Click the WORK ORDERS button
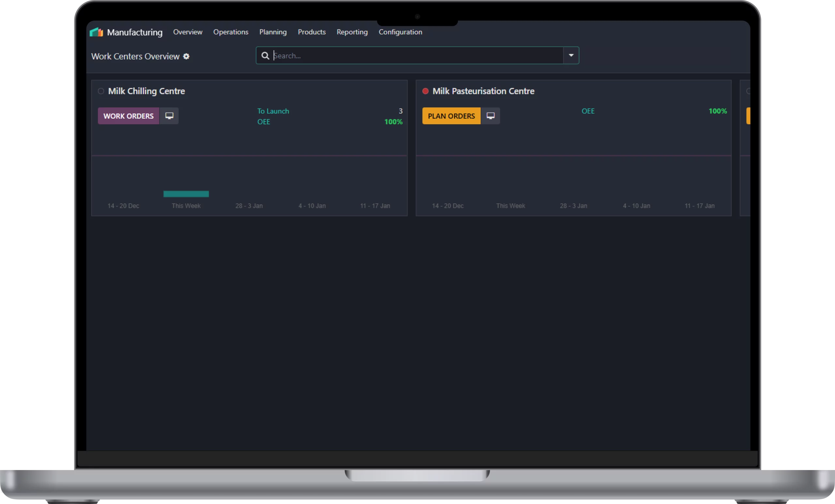Image resolution: width=835 pixels, height=504 pixels. pyautogui.click(x=129, y=116)
